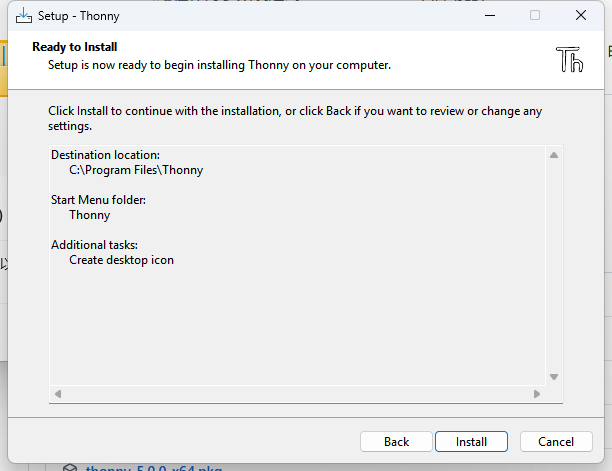
Task: Click the 'Start Menu folder:' label
Action: pyautogui.click(x=98, y=200)
